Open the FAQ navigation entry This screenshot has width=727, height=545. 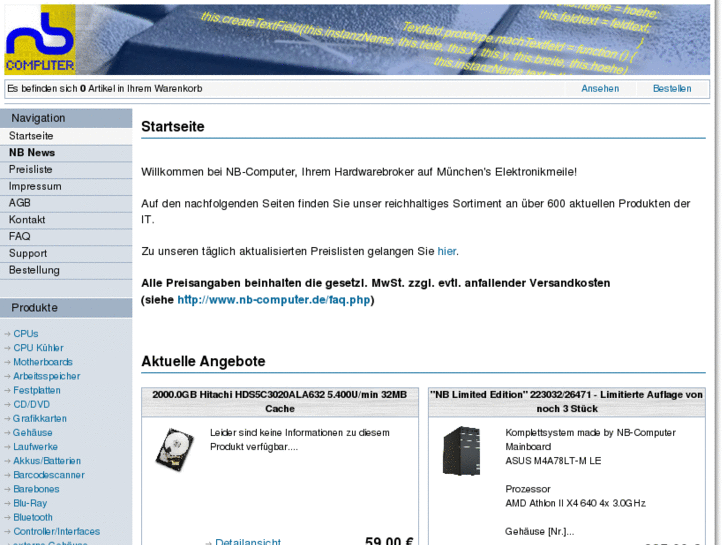tap(66, 237)
